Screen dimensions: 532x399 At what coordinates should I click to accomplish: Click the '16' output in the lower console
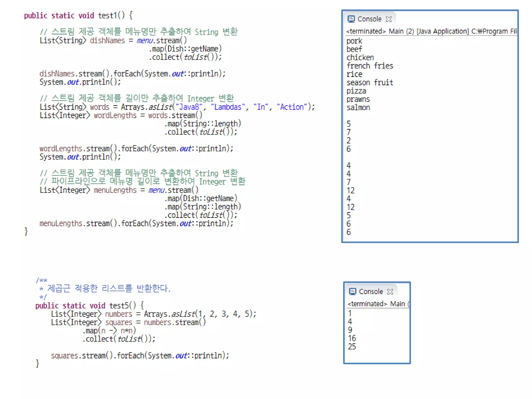(x=352, y=338)
